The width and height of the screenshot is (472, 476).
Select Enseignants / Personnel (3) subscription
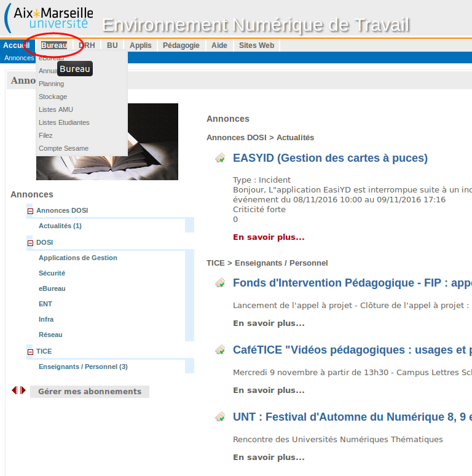pos(83,367)
